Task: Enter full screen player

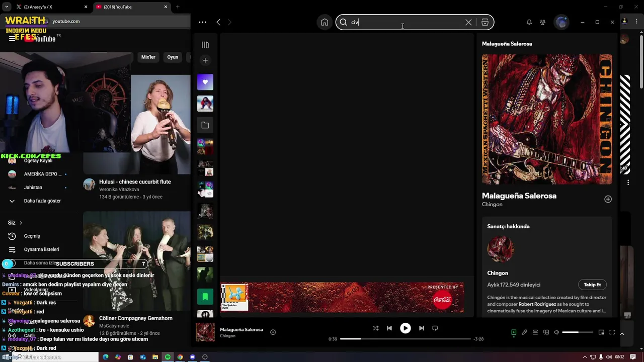Action: [x=612, y=332]
